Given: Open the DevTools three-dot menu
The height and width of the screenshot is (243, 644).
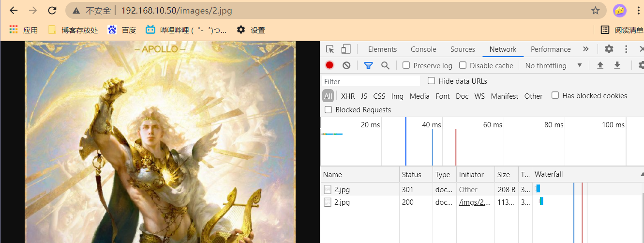Looking at the screenshot, I should [x=626, y=49].
